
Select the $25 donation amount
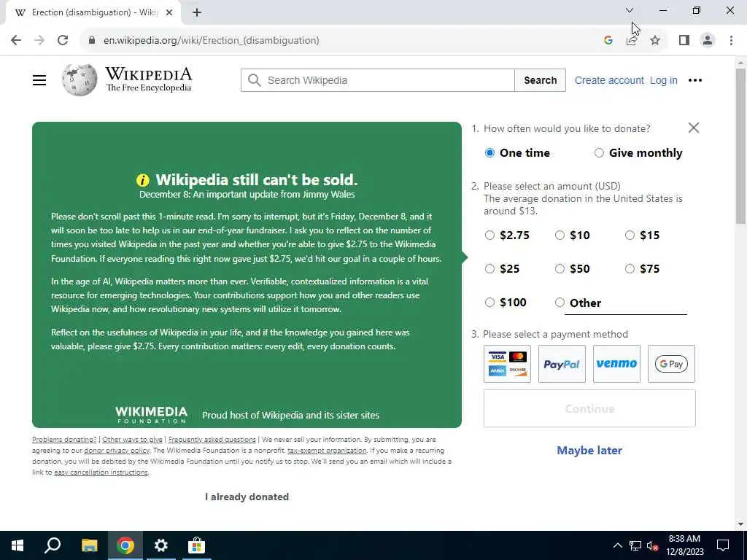(489, 268)
